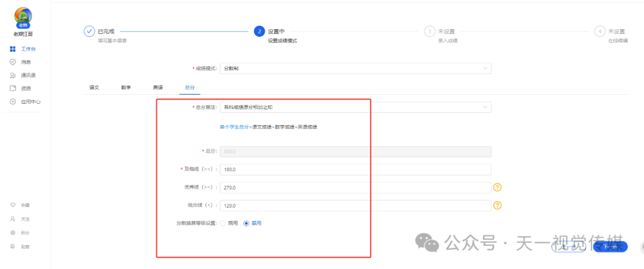The width and height of the screenshot is (644, 269).
Task: Click help icon beside 优秀线 field
Action: [x=497, y=187]
